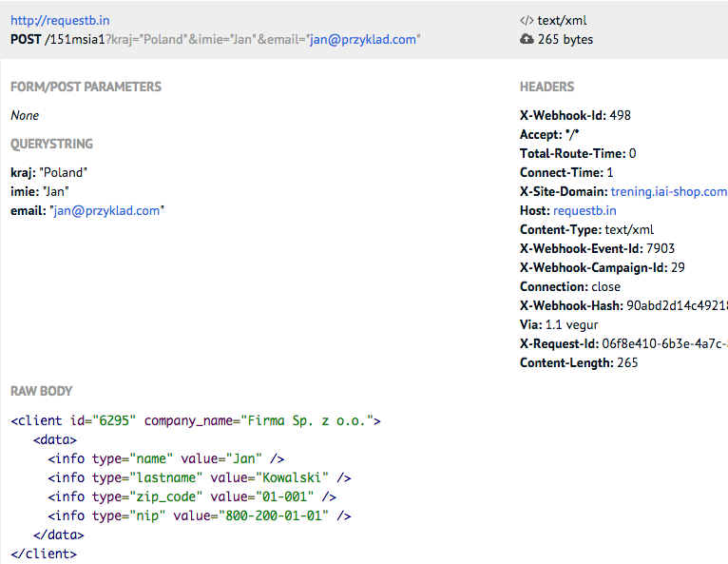Click the POST method label

[x=26, y=40]
